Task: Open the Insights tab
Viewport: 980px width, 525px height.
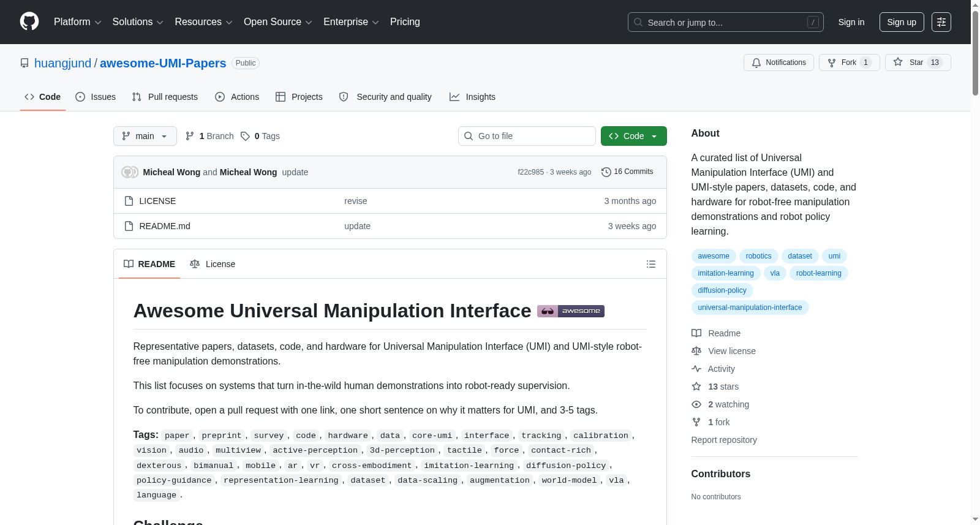Action: [472, 97]
